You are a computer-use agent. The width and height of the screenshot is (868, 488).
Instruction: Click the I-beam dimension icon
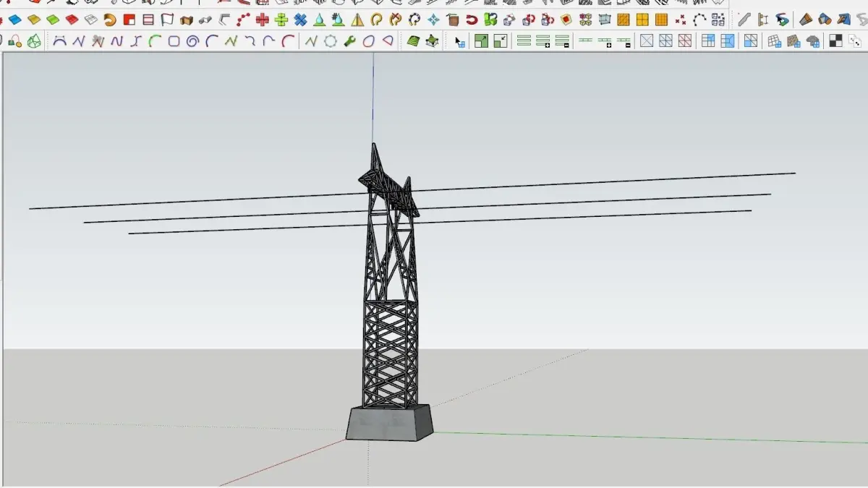pyautogui.click(x=762, y=20)
